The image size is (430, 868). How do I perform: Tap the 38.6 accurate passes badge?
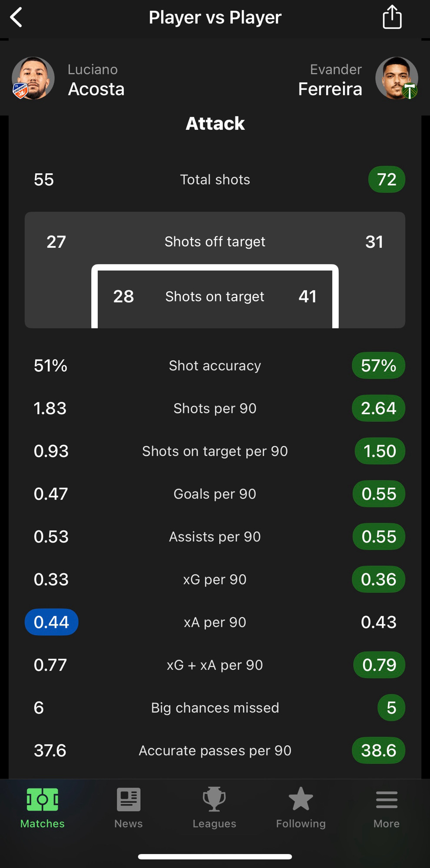click(378, 750)
